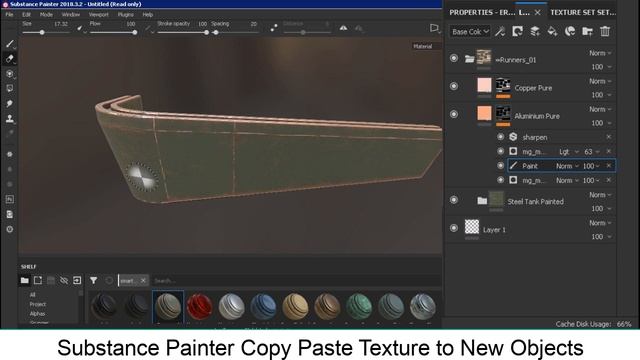Click the layer effects magic wand icon
This screenshot has width=640, height=360.
(500, 31)
